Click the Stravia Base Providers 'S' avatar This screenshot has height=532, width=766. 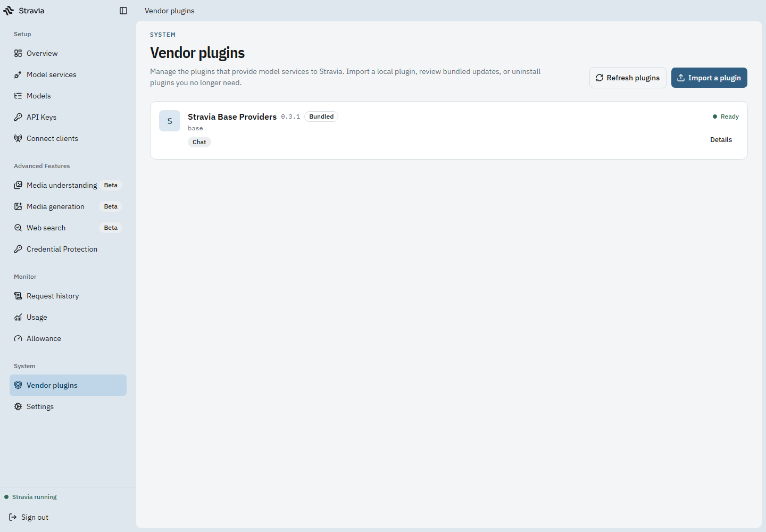pyautogui.click(x=170, y=121)
